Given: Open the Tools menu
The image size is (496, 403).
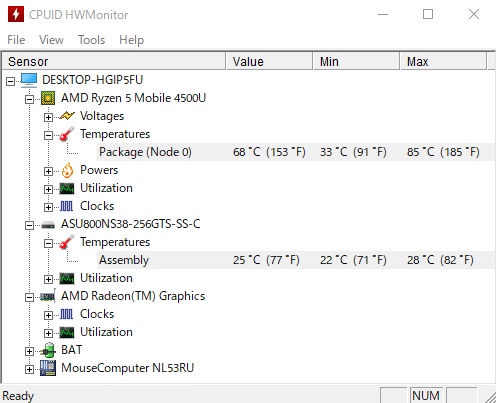Looking at the screenshot, I should pyautogui.click(x=91, y=40).
